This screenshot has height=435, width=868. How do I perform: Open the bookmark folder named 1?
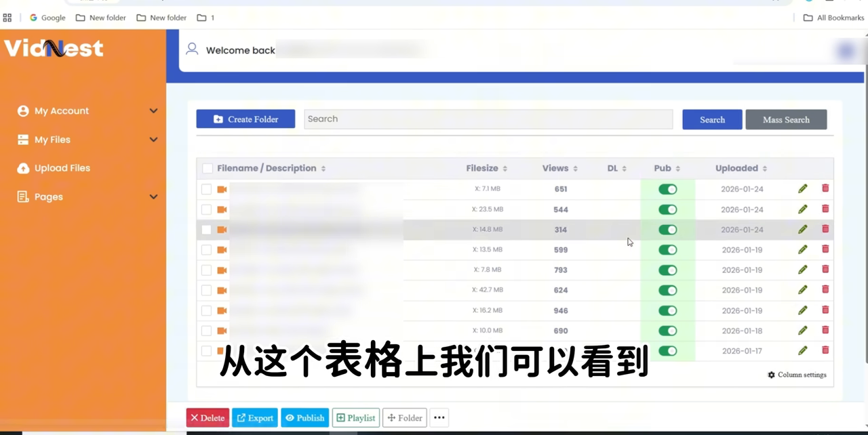point(205,18)
